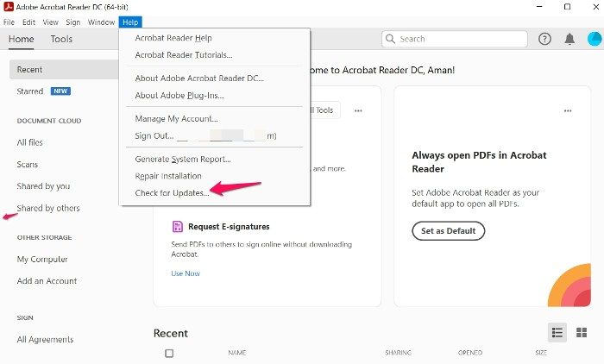604x364 pixels.
Task: Open the Edit menu
Action: 28,22
